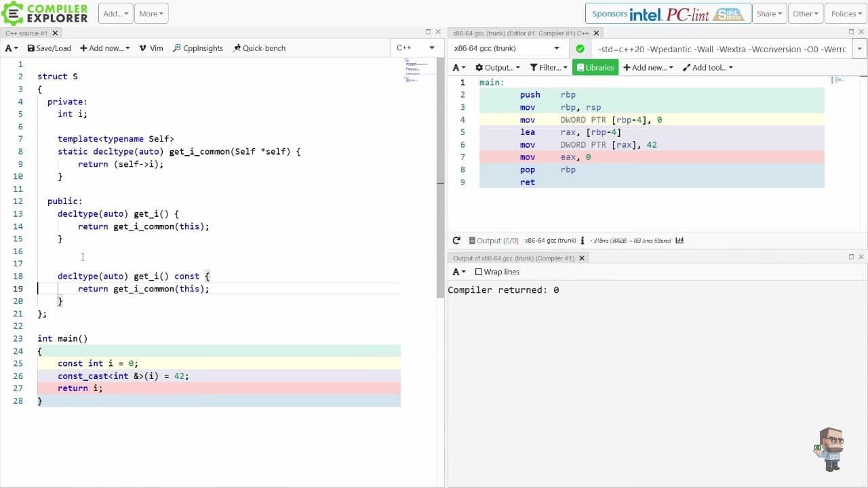This screenshot has height=488, width=868.
Task: Open the Policies dropdown
Action: pyautogui.click(x=846, y=14)
